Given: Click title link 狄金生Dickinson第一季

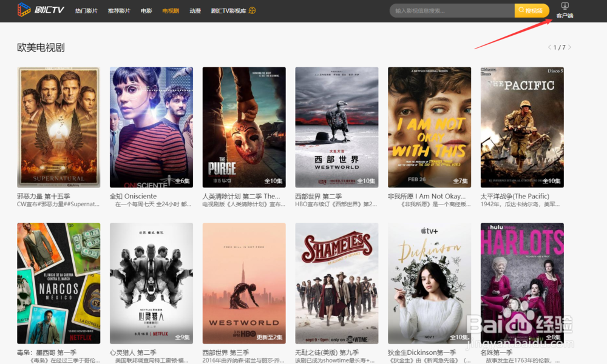Looking at the screenshot, I should click(x=422, y=352).
